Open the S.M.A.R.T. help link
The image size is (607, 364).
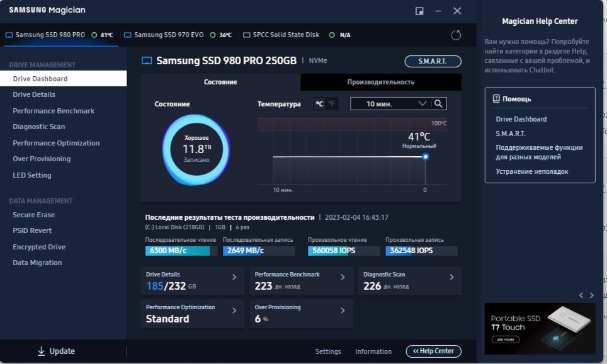511,134
